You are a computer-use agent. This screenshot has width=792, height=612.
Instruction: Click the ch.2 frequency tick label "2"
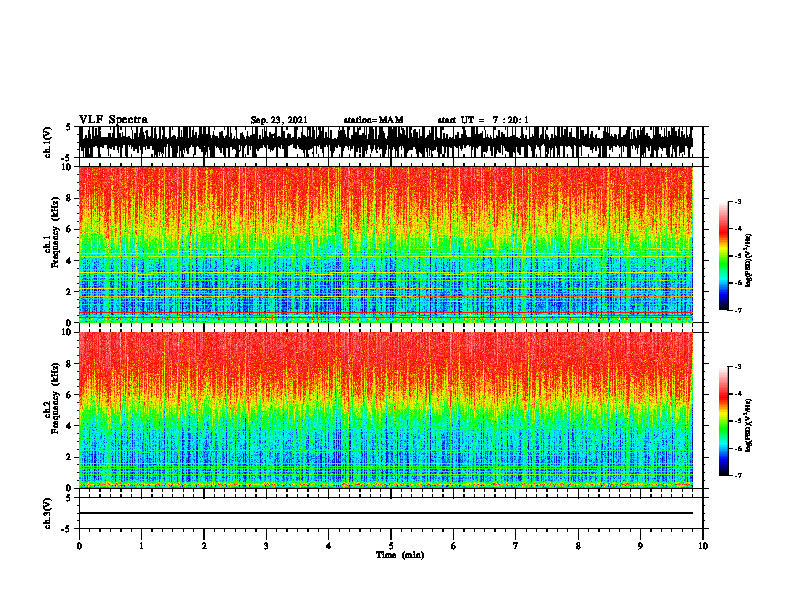point(70,457)
